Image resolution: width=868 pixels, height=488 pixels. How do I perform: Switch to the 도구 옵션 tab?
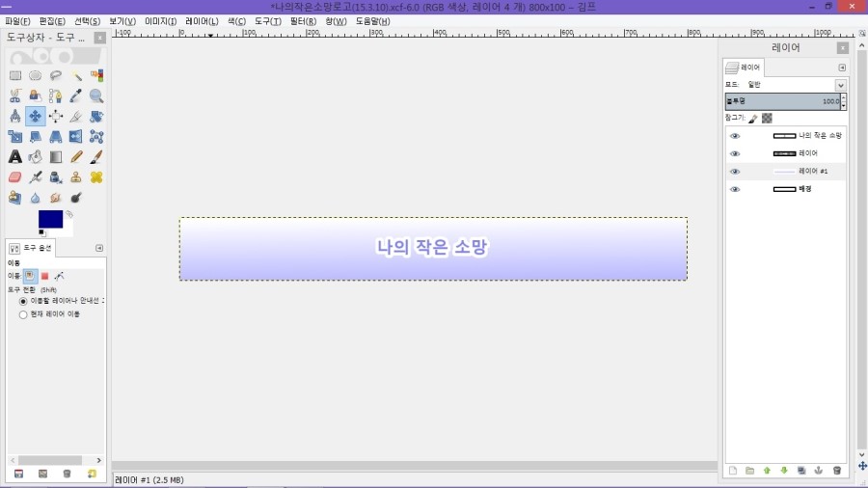point(31,248)
